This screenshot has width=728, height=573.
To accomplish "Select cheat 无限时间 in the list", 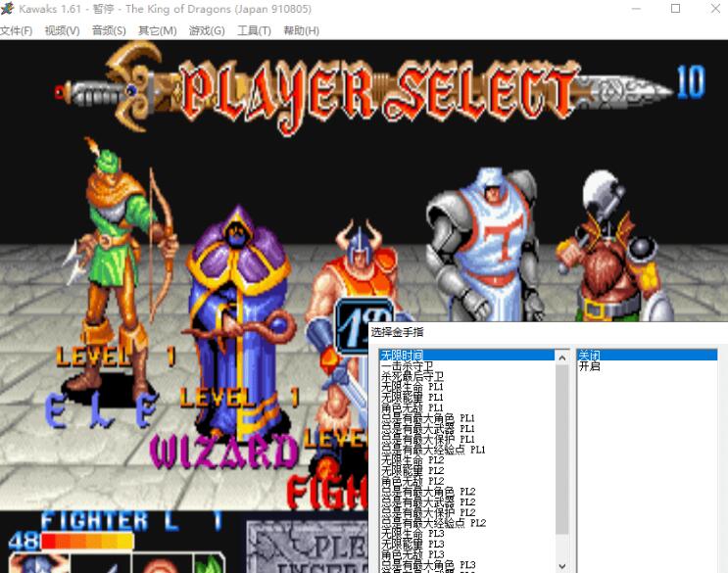I will coord(467,356).
